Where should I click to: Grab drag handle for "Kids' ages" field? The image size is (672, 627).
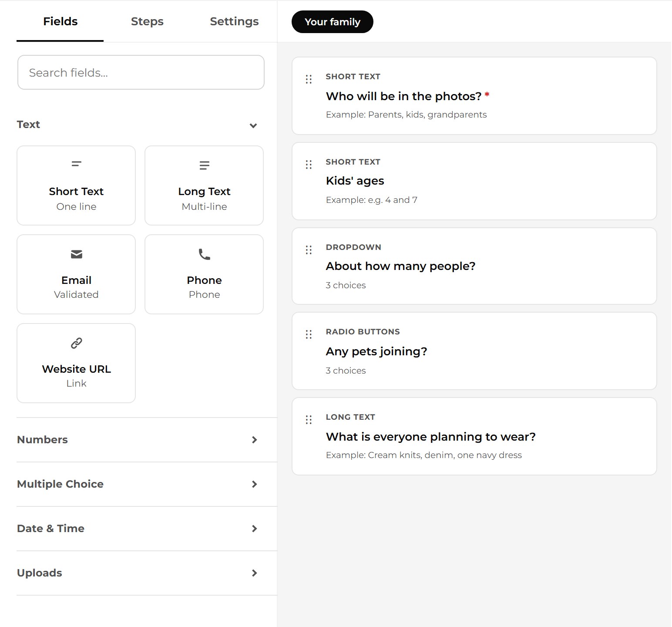[x=309, y=165]
